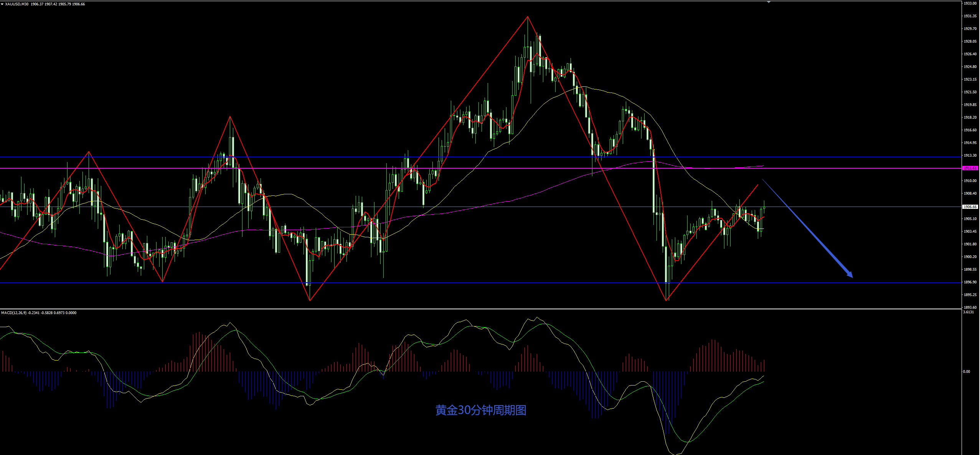Screen dimensions: 980x455
Task: Click the blue label 黄金30分钟周期图
Action: 481,410
